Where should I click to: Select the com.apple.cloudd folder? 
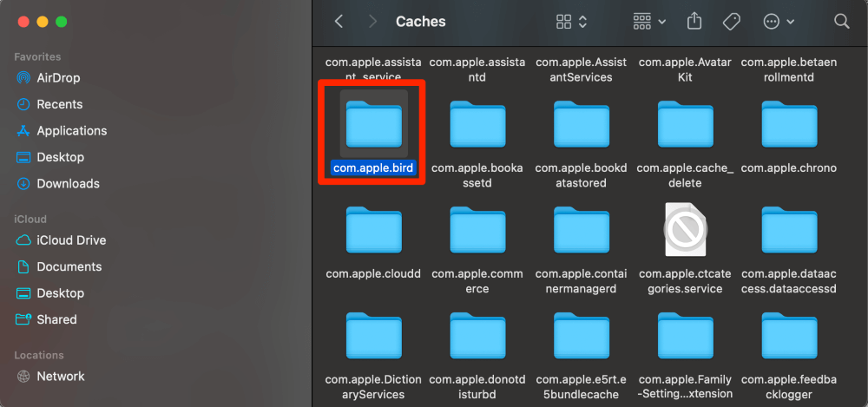373,230
